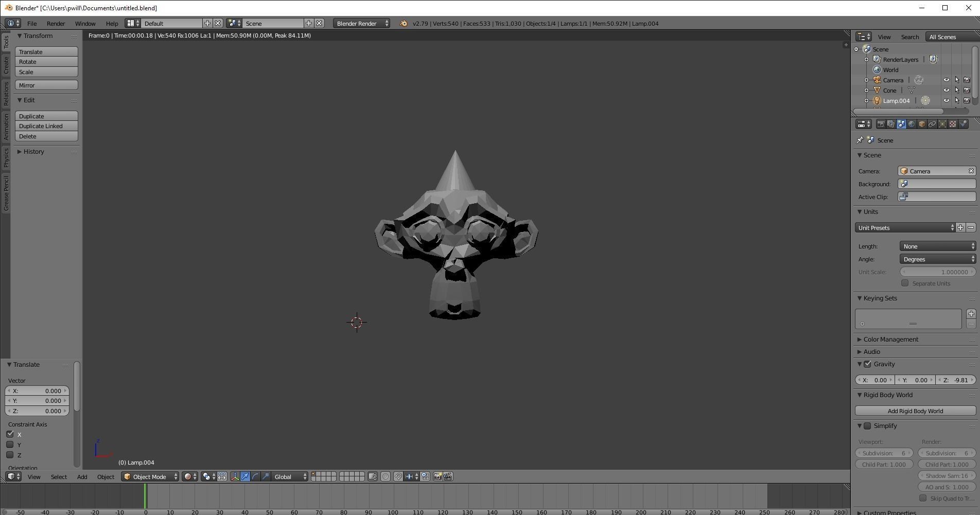
Task: Open the Object properties tab cube icon
Action: click(x=922, y=124)
